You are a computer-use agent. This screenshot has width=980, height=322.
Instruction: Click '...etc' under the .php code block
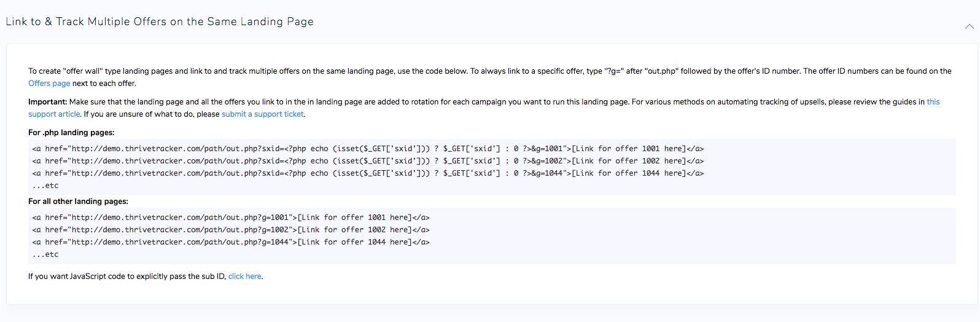[x=45, y=186]
